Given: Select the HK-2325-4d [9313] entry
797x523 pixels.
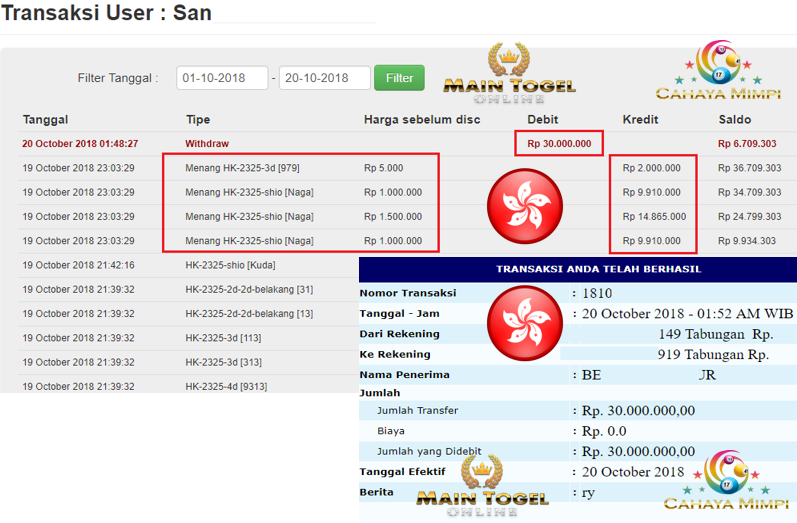Looking at the screenshot, I should (x=227, y=386).
